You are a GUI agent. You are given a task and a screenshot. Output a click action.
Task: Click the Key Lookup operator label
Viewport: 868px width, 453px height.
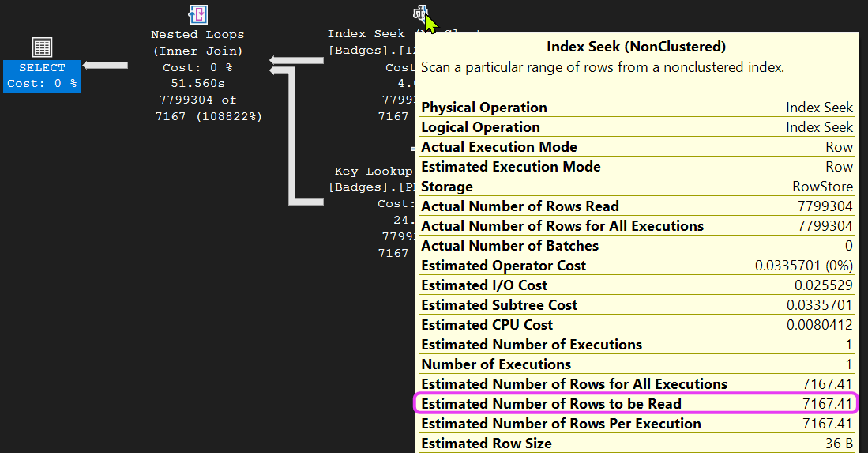(373, 171)
